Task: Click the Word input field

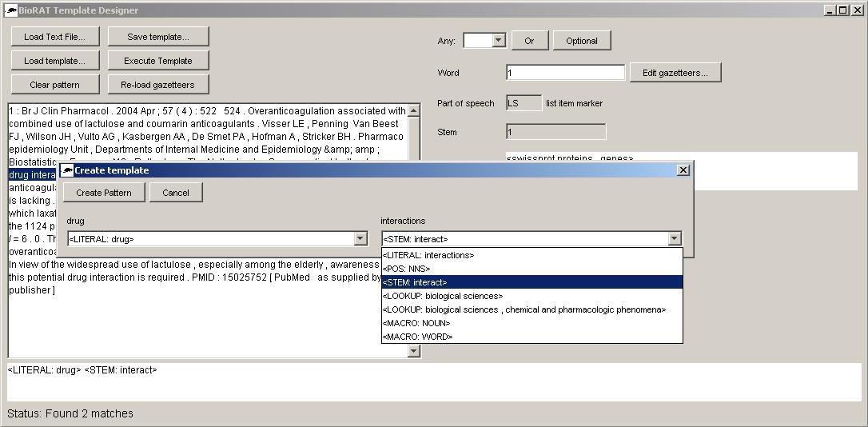Action: 565,73
